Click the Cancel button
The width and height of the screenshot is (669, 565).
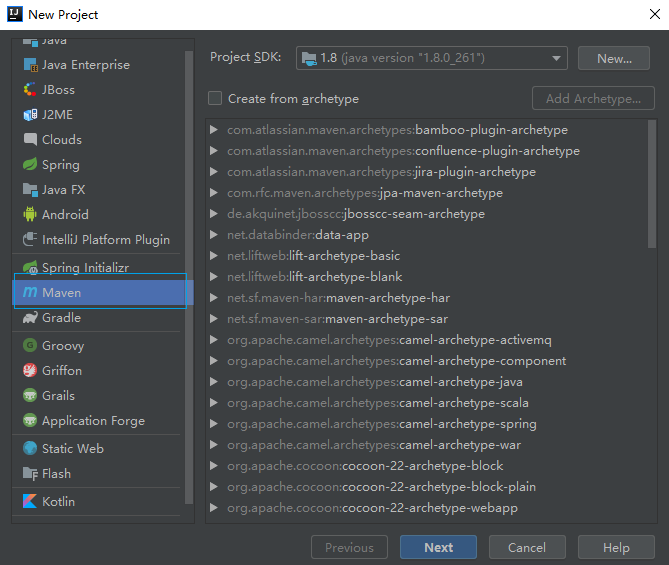527,547
